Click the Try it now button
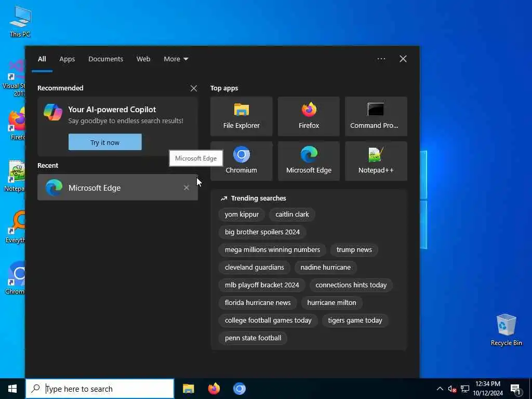Image resolution: width=532 pixels, height=399 pixels. 105,142
